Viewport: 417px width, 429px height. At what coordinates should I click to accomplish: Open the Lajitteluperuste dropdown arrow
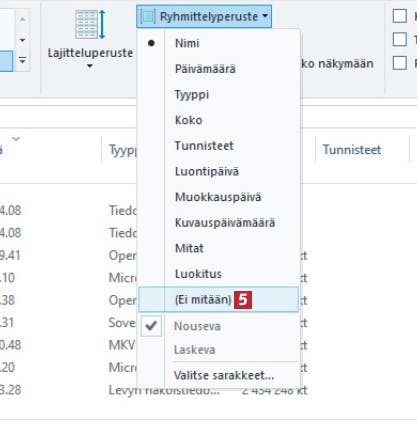point(89,66)
